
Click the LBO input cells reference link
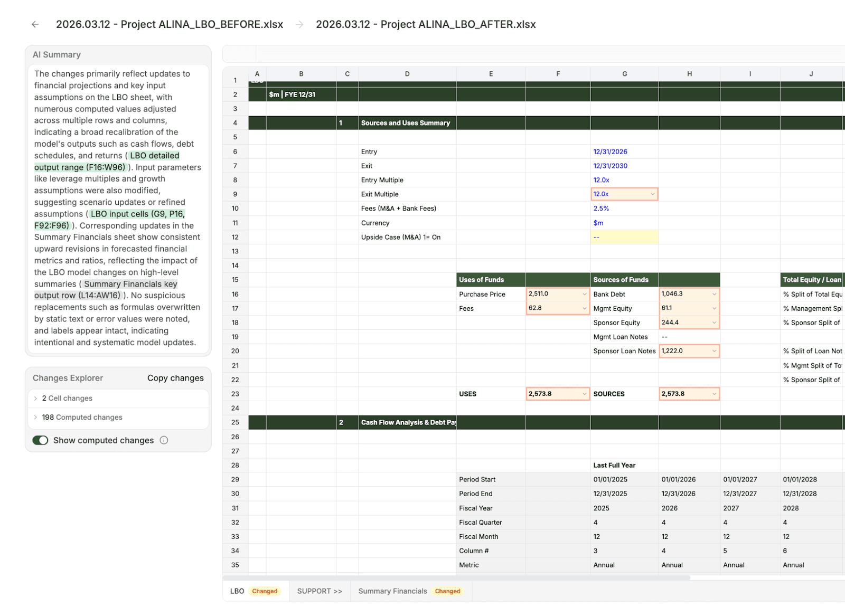(110, 220)
